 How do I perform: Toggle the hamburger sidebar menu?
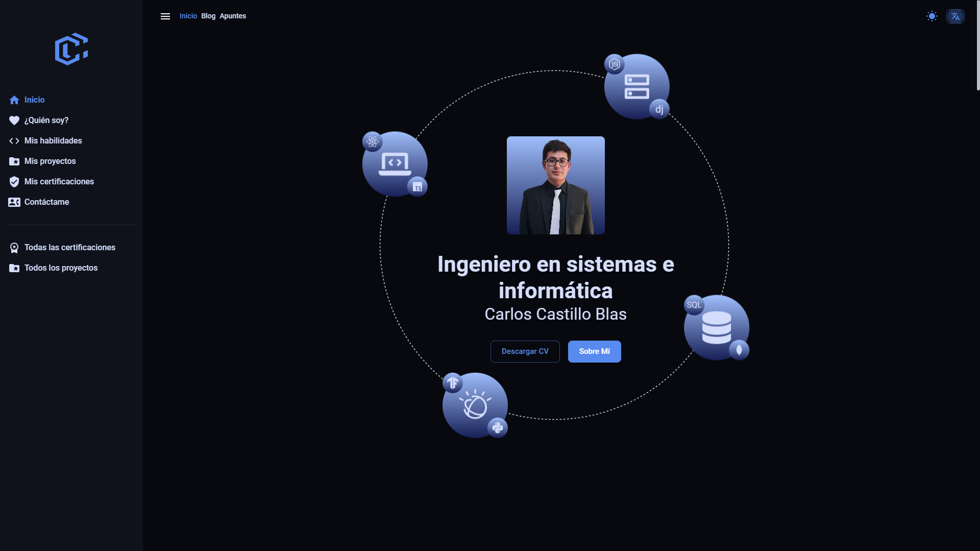[165, 16]
